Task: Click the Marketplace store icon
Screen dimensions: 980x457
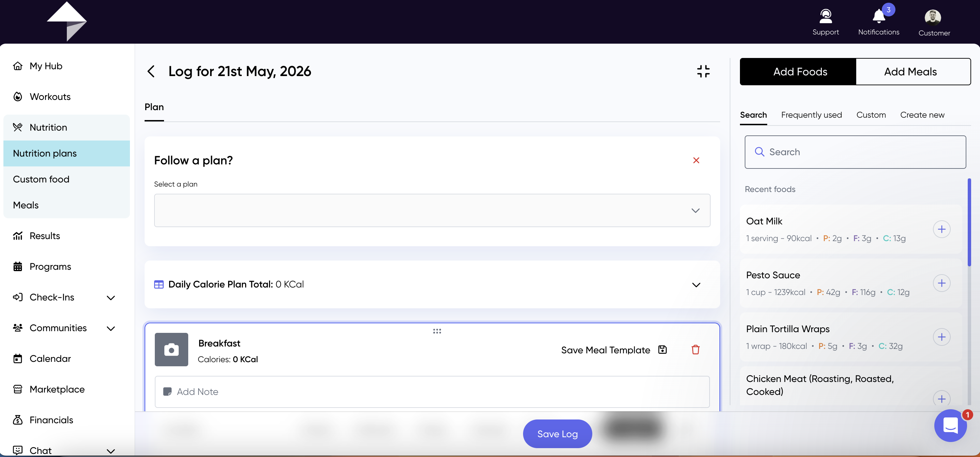Action: point(17,389)
